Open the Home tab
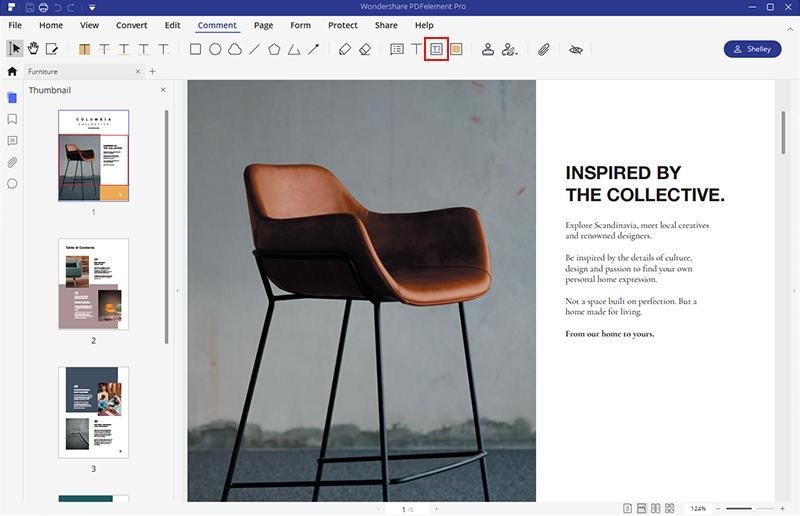Screen dimensions: 800x516 (x=51, y=25)
